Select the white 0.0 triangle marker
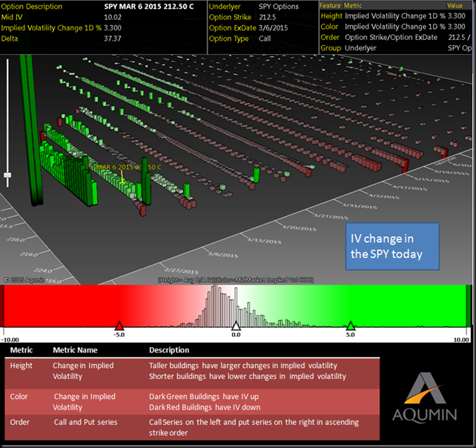The image size is (476, 448). click(236, 326)
